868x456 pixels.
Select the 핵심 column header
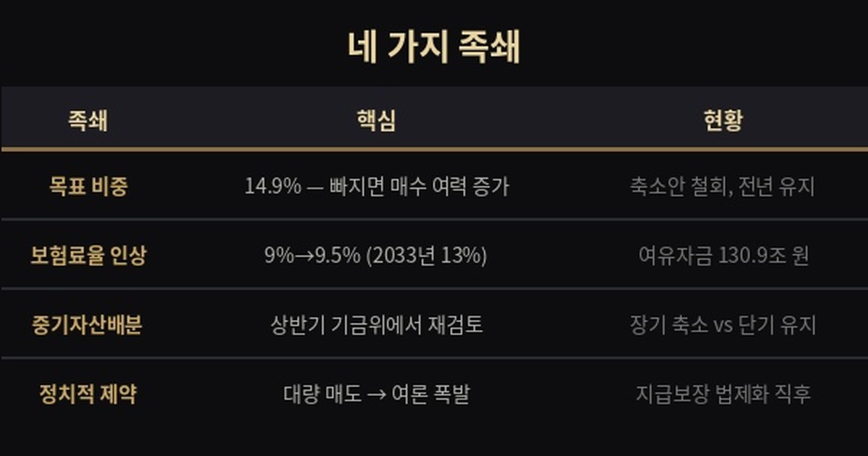376,121
